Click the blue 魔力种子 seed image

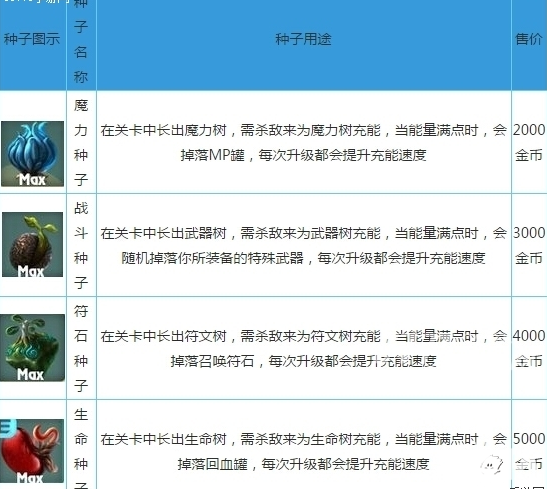[x=32, y=154]
